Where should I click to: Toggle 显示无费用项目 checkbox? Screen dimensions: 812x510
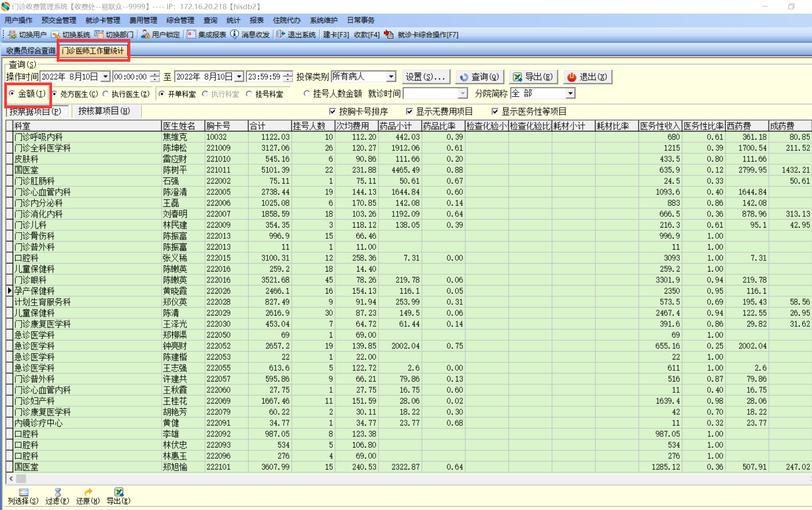pos(409,111)
